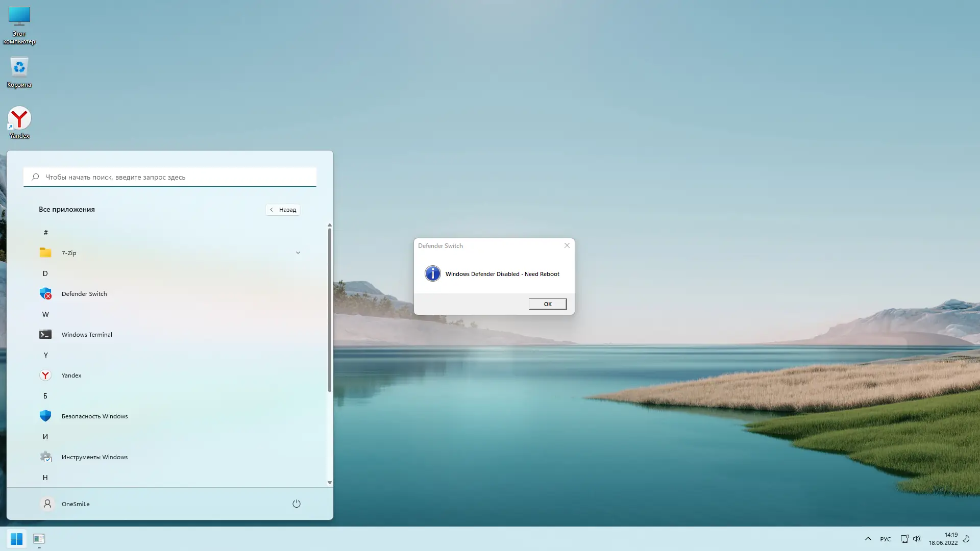Open Defender Switch from the app list

[84, 294]
